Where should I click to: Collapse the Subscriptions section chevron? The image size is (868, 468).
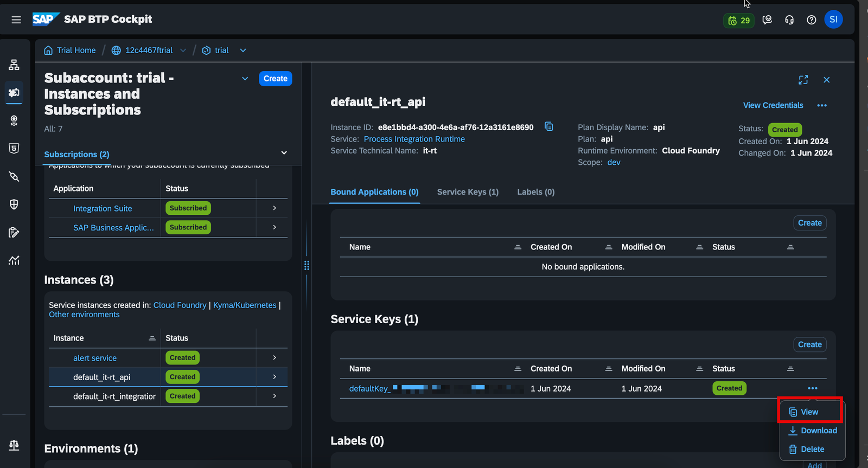[284, 153]
